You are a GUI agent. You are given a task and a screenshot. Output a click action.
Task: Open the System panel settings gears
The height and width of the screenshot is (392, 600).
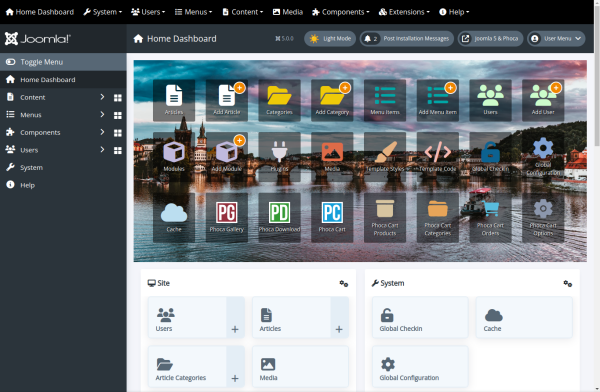pyautogui.click(x=567, y=284)
